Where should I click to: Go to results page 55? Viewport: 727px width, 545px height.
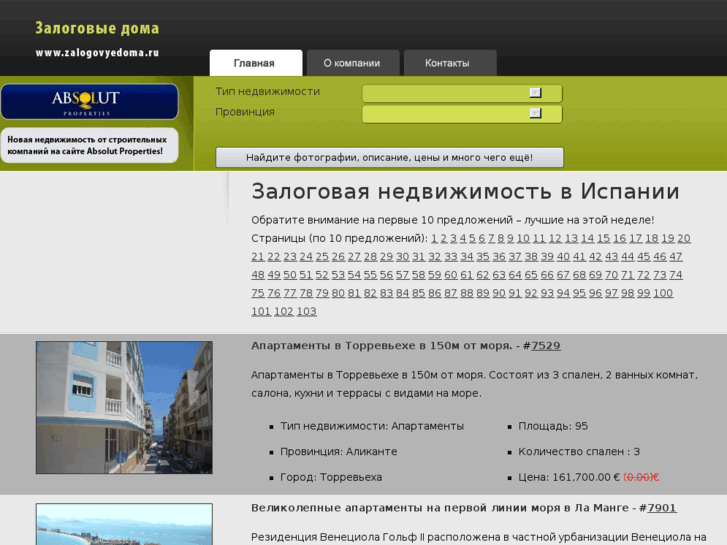[370, 275]
